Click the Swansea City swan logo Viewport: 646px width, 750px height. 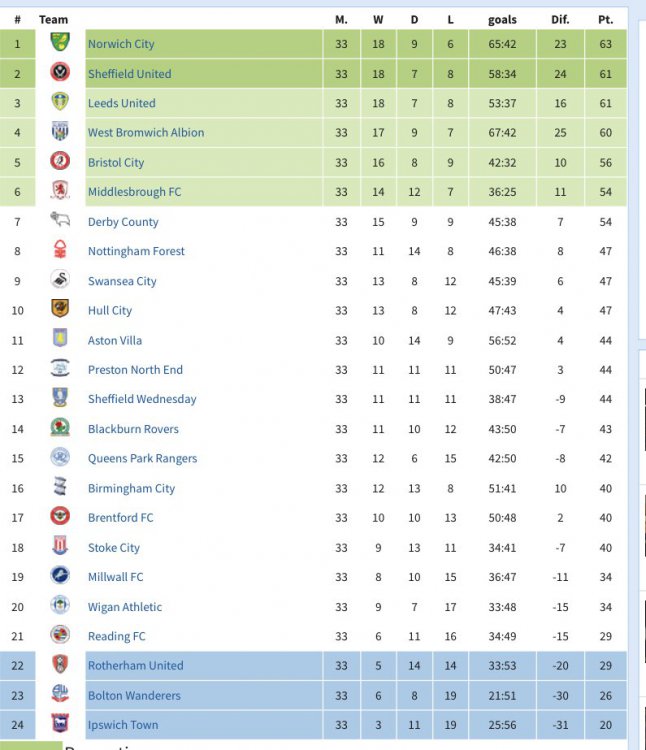point(60,281)
